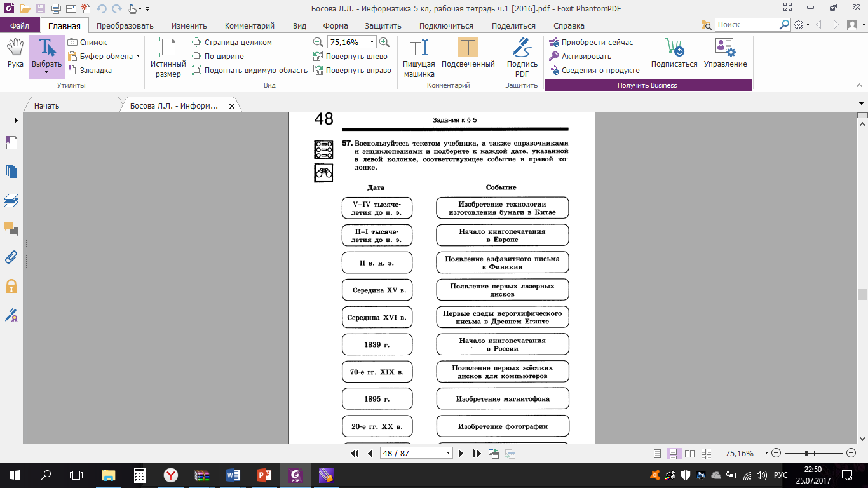This screenshot has width=868, height=488.
Task: Open comments panel in left sidebar
Action: coord(11,228)
